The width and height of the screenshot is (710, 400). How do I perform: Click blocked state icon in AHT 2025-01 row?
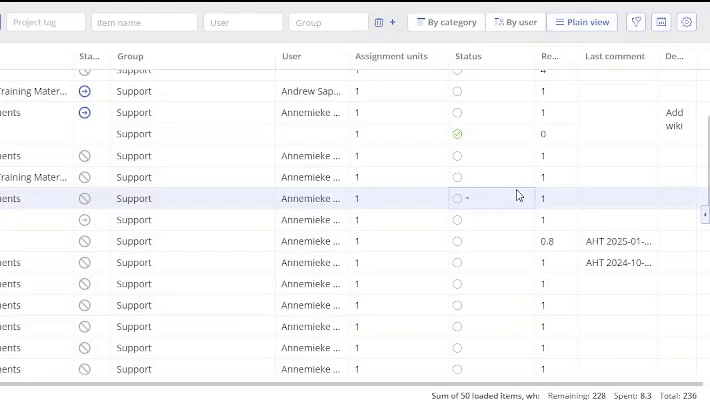(85, 241)
